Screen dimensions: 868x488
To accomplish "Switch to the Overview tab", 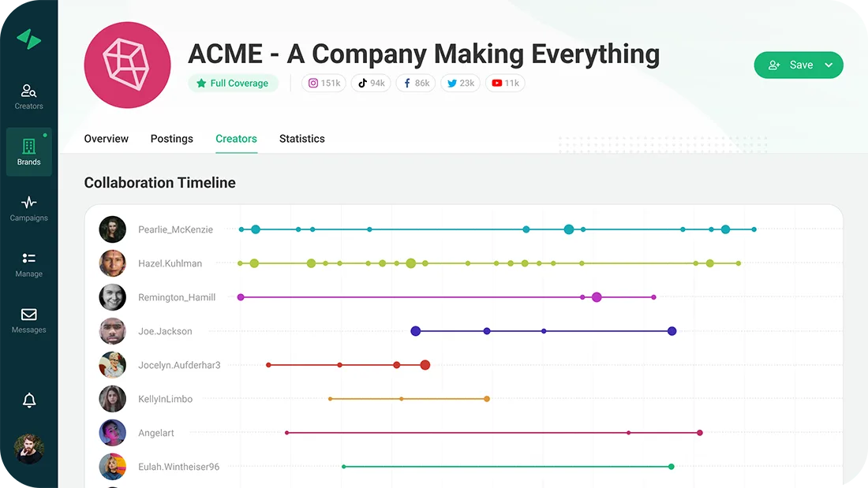I will tap(106, 139).
